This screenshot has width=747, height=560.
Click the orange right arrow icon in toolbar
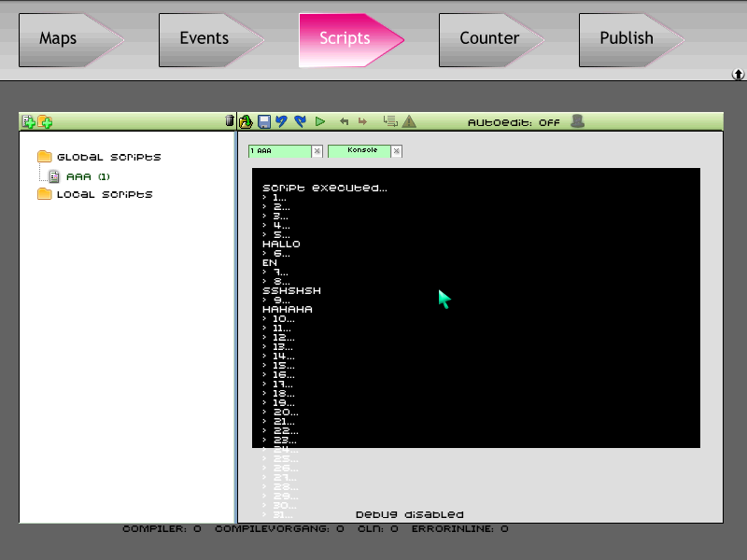[x=362, y=122]
